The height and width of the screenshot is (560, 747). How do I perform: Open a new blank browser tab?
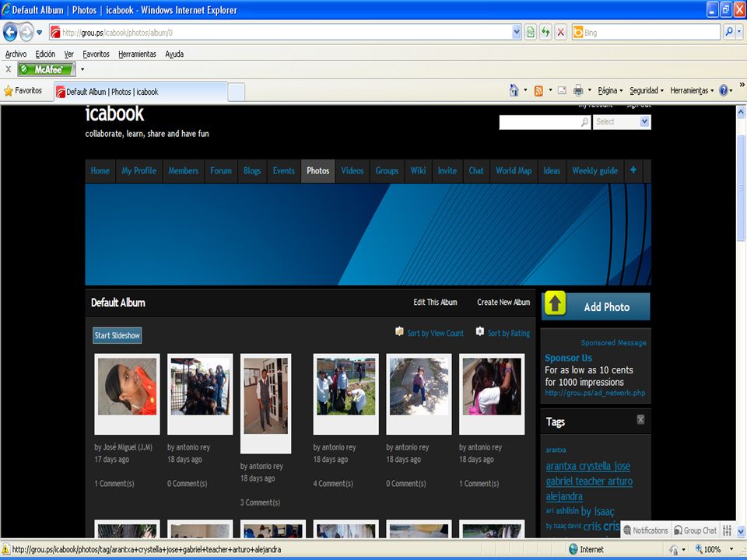237,92
